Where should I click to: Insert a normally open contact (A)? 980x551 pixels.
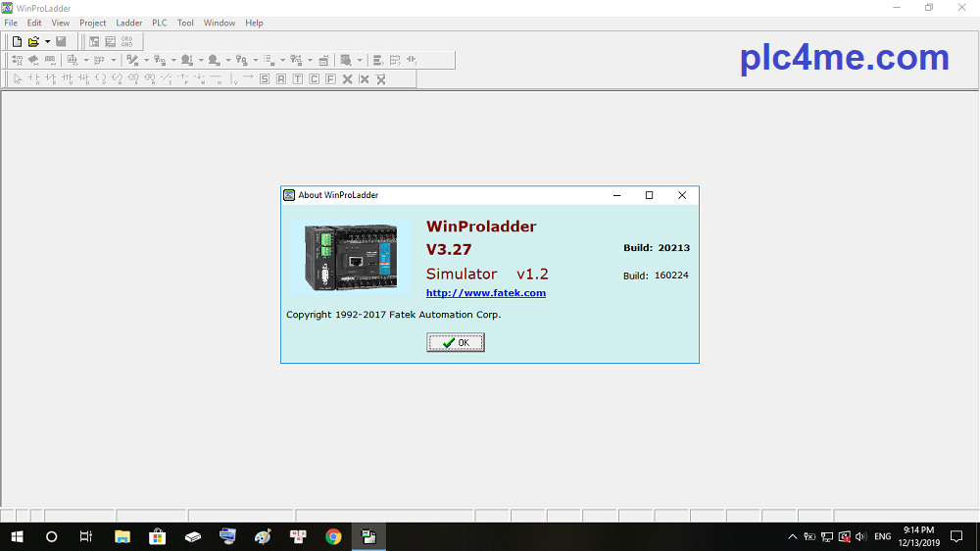pyautogui.click(x=33, y=78)
